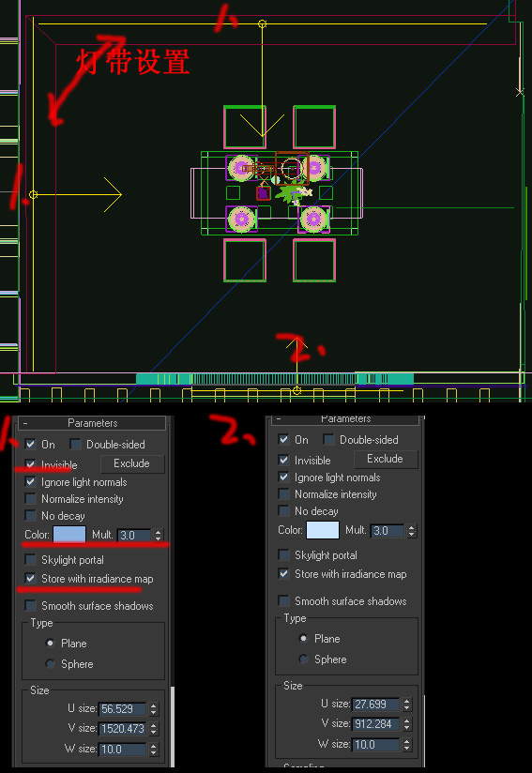Collapse the right Parameters rollout header

pyautogui.click(x=346, y=419)
